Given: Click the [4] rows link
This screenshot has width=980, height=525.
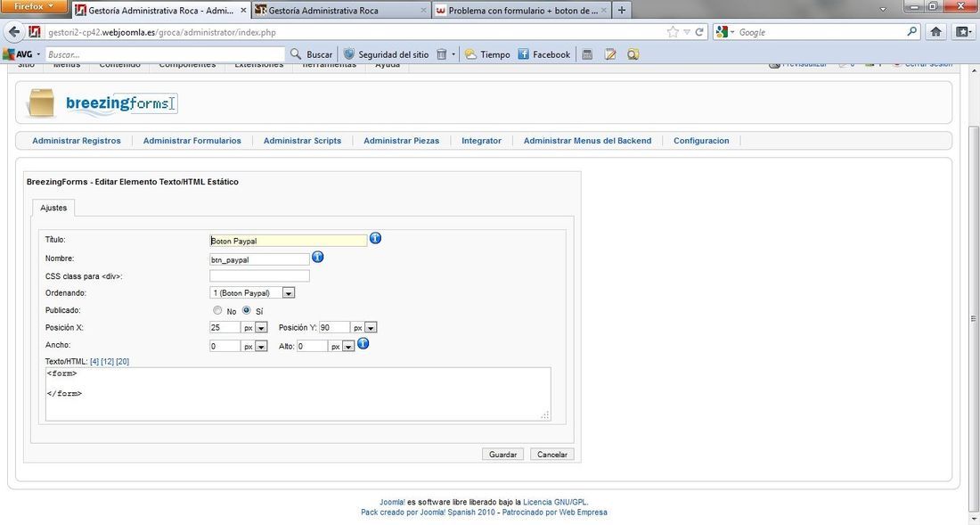Looking at the screenshot, I should click(x=94, y=361).
